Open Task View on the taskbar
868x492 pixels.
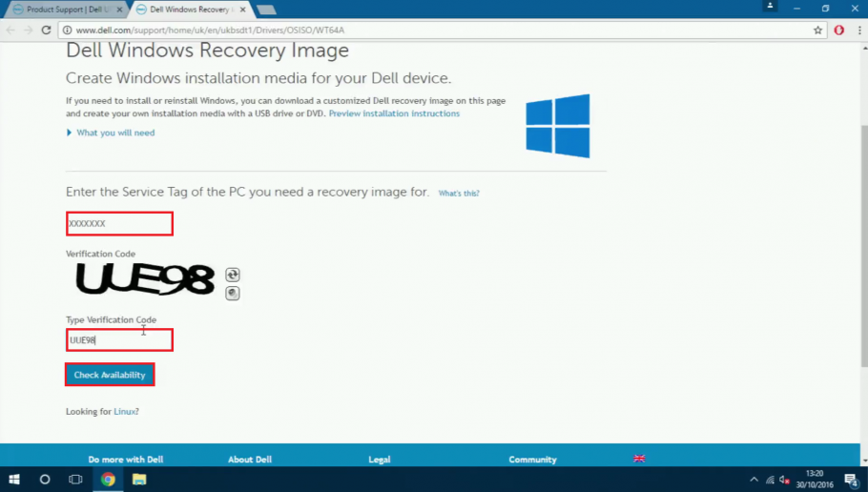point(75,480)
